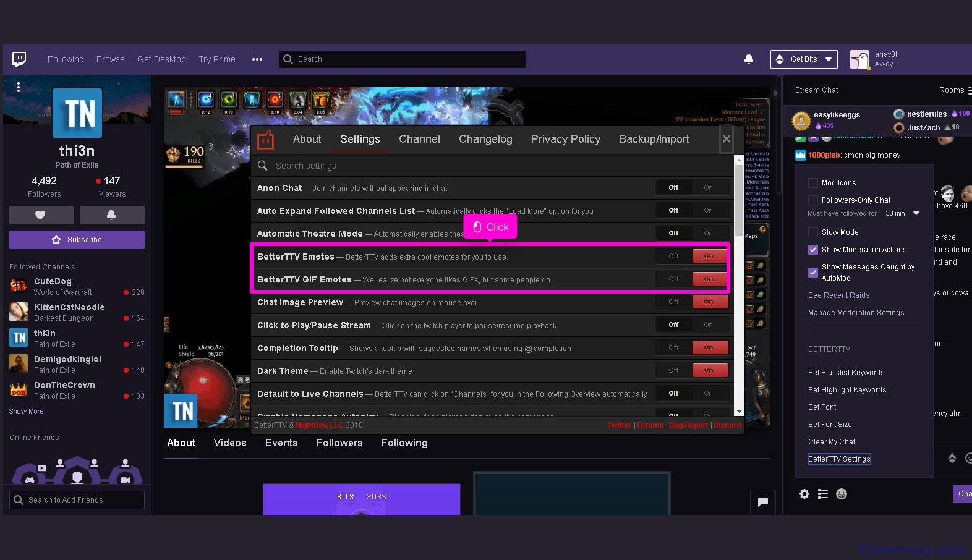Click Following in top navigation
This screenshot has width=972, height=560.
point(66,59)
